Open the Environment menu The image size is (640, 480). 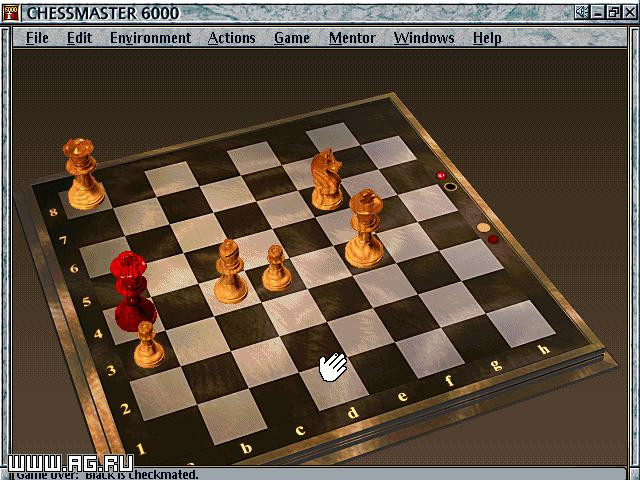click(150, 38)
